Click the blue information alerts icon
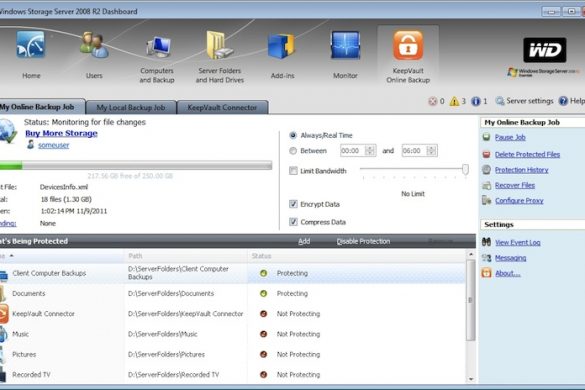Image resolution: width=585 pixels, height=390 pixels. tap(476, 101)
